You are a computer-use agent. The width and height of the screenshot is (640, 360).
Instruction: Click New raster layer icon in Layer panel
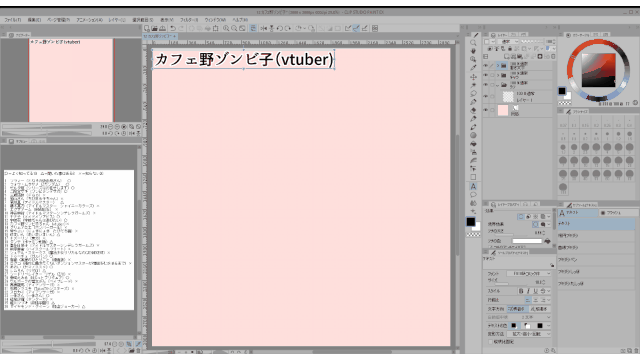click(x=507, y=56)
